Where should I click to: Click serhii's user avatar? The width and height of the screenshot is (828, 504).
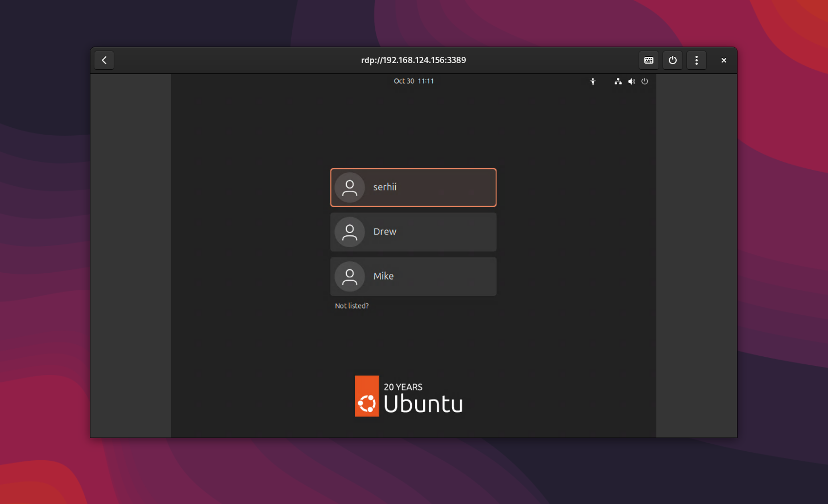[x=349, y=187]
